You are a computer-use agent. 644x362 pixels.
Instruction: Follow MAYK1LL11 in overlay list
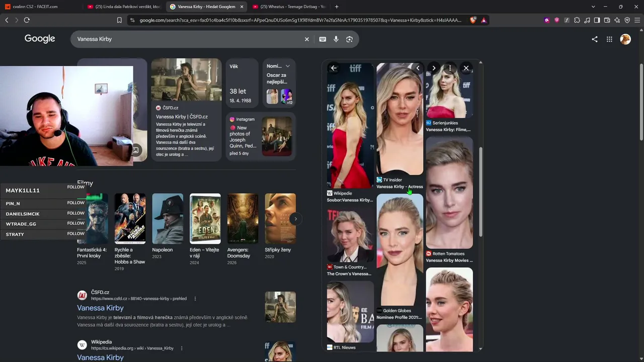pyautogui.click(x=76, y=187)
